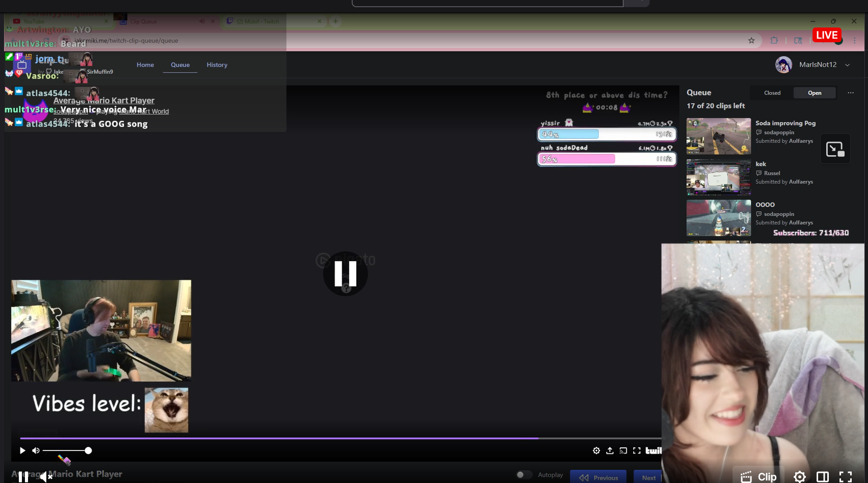Select the 'Soda improving Pog' clip thumbnail
Viewport: 868px width, 483px height.
(718, 136)
